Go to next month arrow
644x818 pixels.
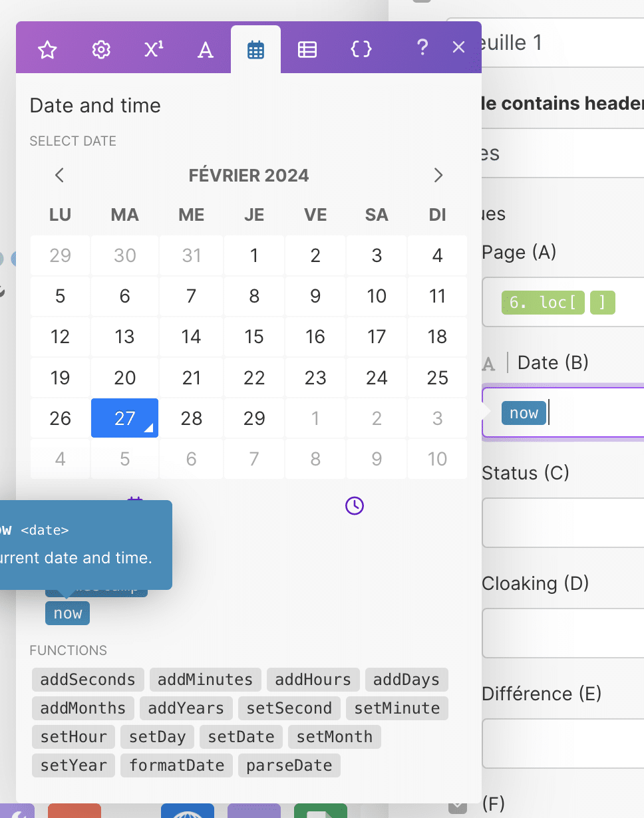click(x=438, y=176)
